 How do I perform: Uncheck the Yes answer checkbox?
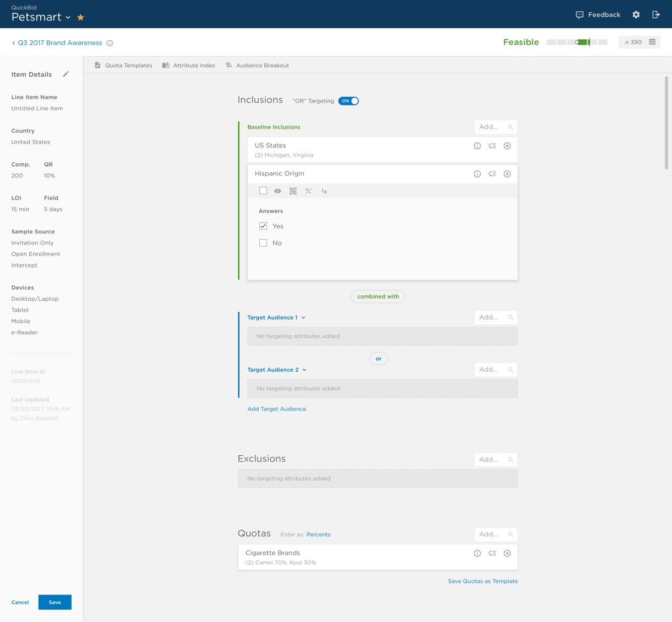click(x=263, y=226)
